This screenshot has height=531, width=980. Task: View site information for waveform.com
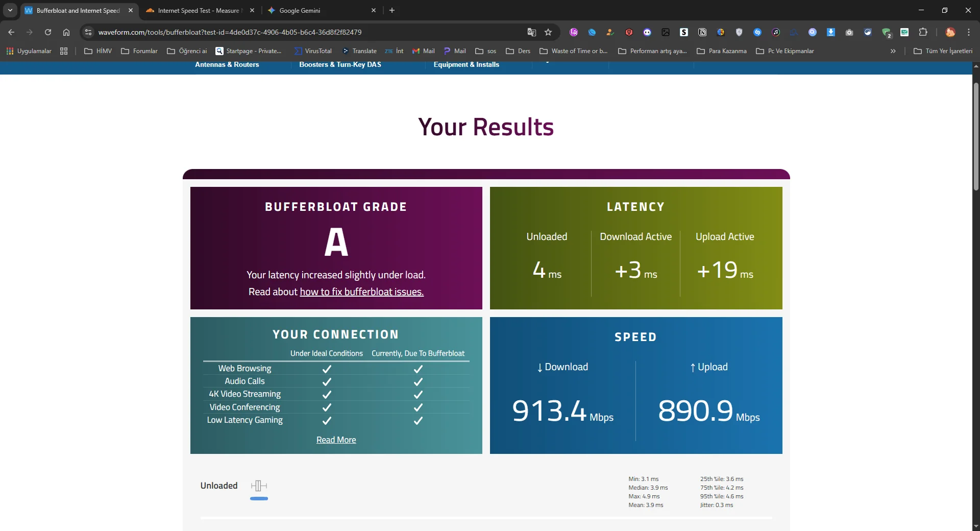pyautogui.click(x=88, y=32)
